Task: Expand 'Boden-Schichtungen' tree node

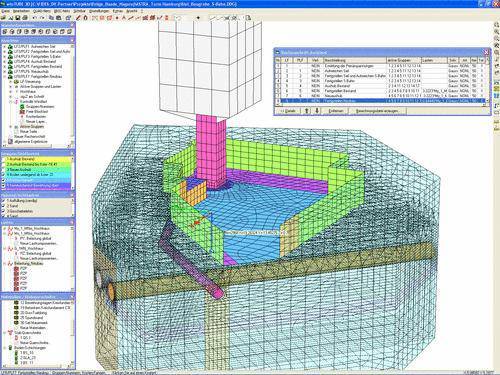Action: pos(4,348)
